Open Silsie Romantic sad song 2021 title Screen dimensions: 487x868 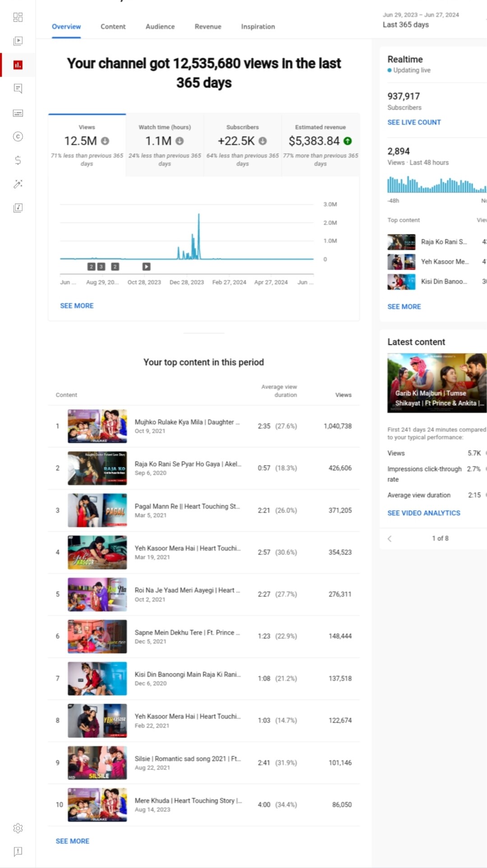point(188,759)
